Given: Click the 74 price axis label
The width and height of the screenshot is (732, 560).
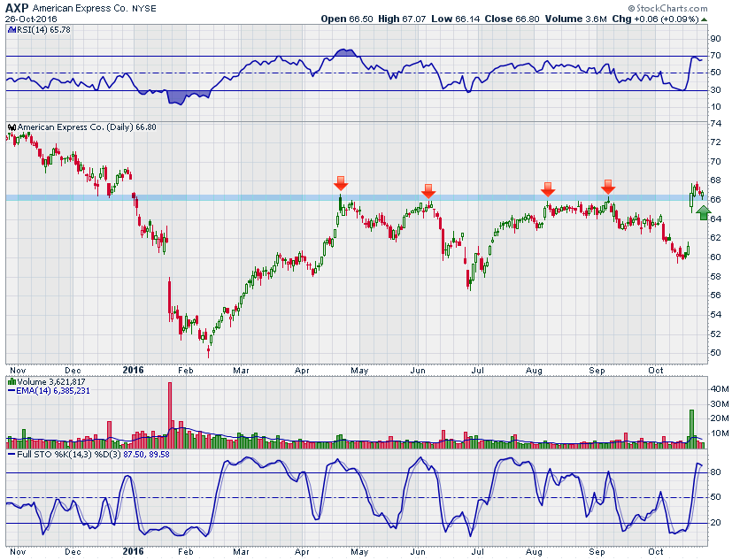Looking at the screenshot, I should coord(715,124).
